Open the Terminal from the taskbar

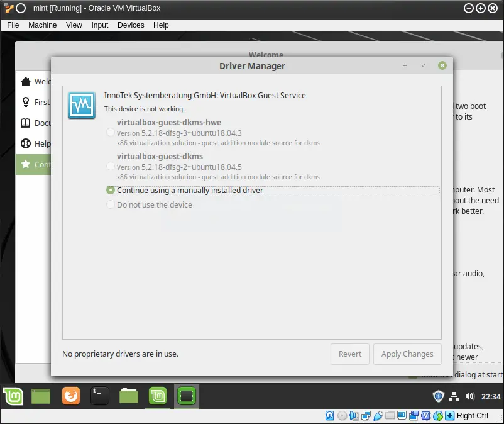100,395
